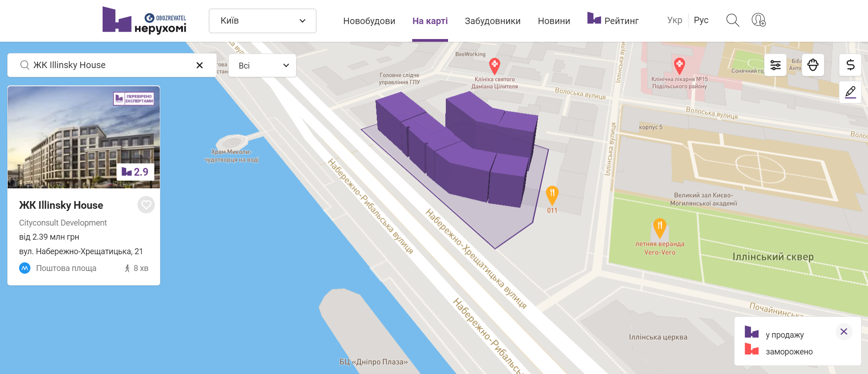Click the Illinsky House photo thumbnail
This screenshot has height=374, width=868.
[x=84, y=137]
